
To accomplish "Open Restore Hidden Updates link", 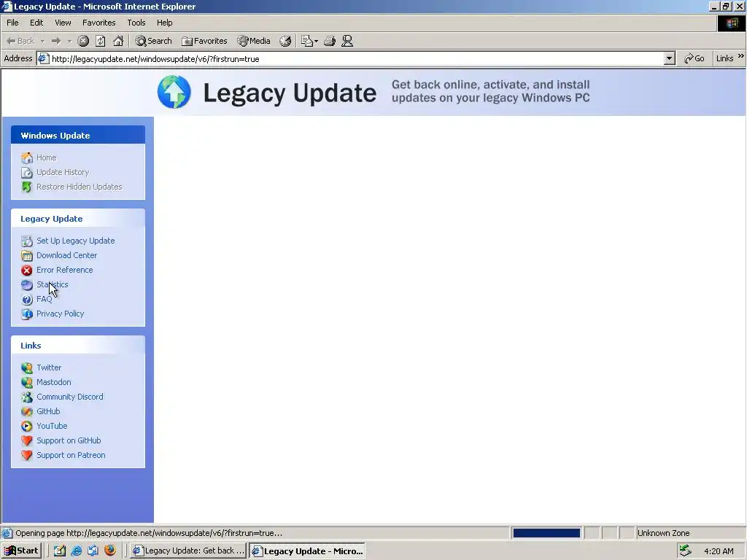I will (x=79, y=187).
